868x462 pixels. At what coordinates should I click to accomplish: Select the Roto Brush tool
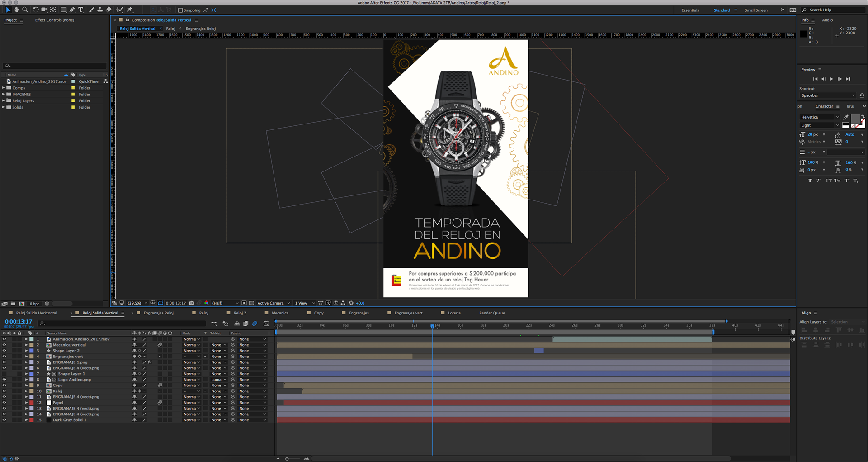[x=119, y=10]
